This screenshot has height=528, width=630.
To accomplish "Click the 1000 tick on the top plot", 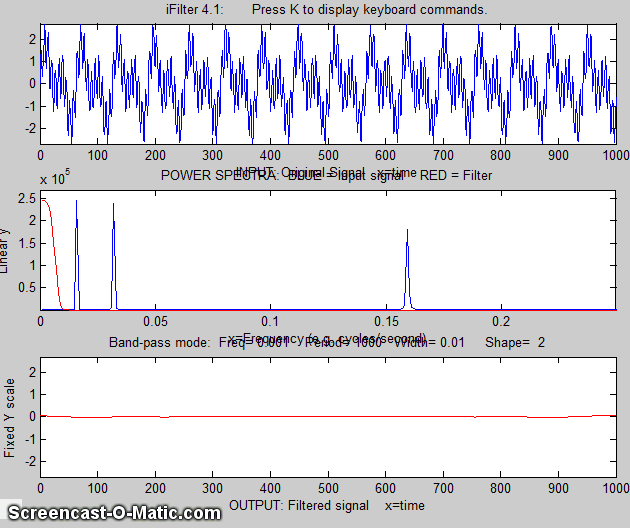I will (x=614, y=156).
